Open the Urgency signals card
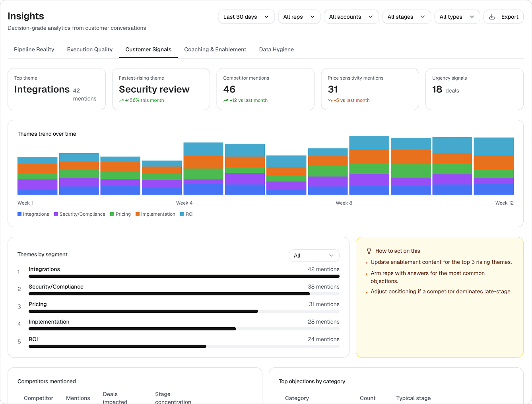This screenshot has height=404, width=532. tap(474, 89)
